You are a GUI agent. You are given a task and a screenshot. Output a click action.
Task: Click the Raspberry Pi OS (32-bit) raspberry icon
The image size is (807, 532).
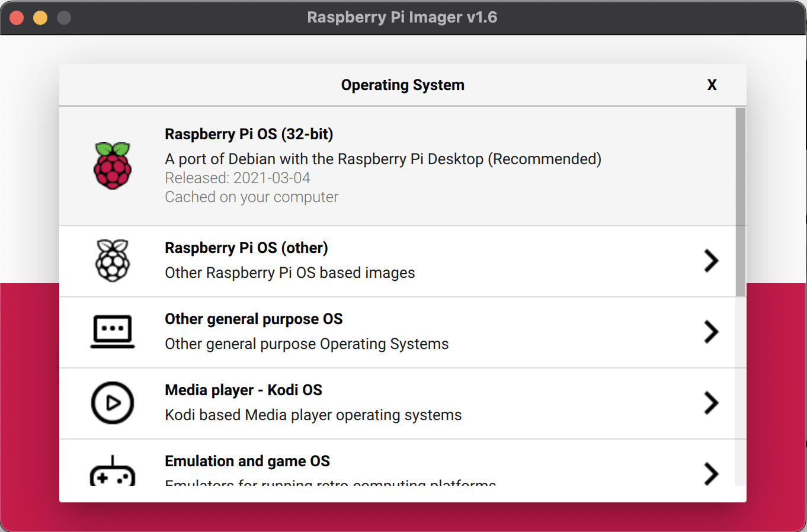point(113,166)
